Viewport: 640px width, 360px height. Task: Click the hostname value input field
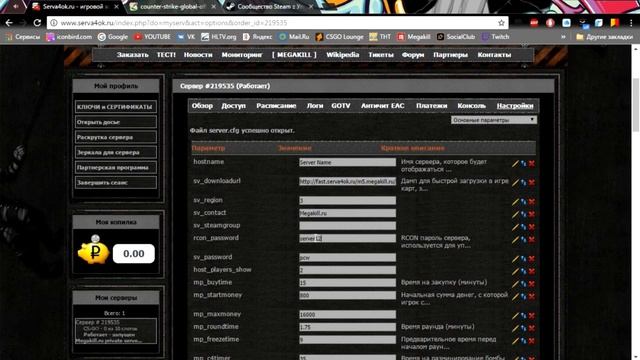pyautogui.click(x=347, y=162)
